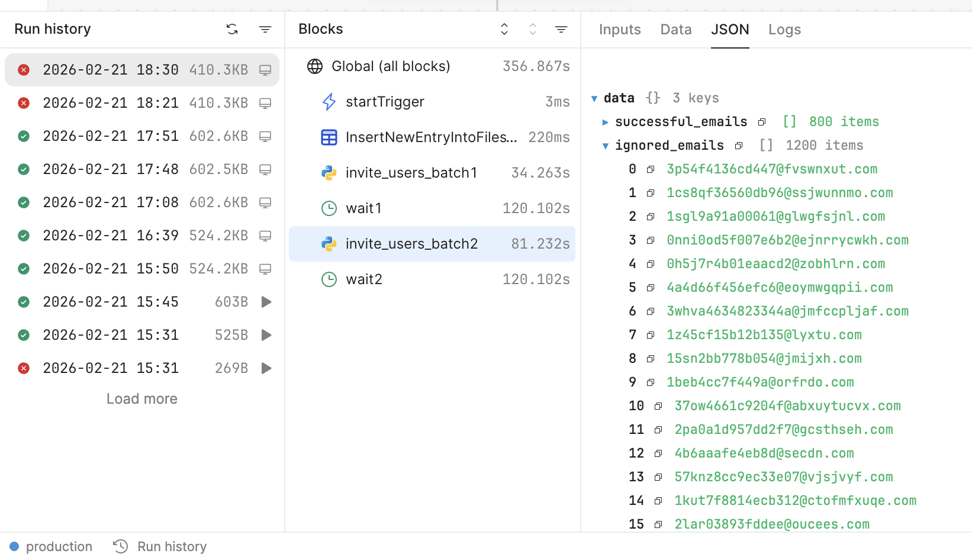The height and width of the screenshot is (560, 972).
Task: Open the Run history filter icon
Action: (x=265, y=29)
